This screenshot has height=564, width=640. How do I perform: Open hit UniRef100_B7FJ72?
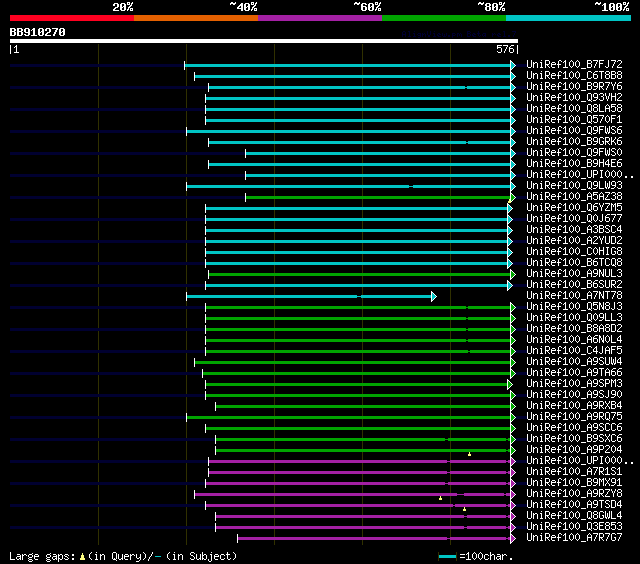[x=574, y=64]
